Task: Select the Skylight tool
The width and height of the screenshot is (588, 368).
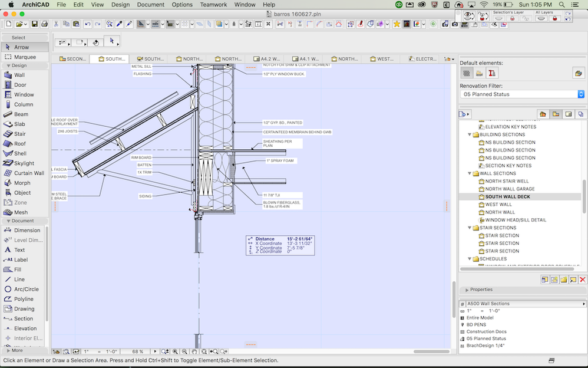Action: point(24,163)
